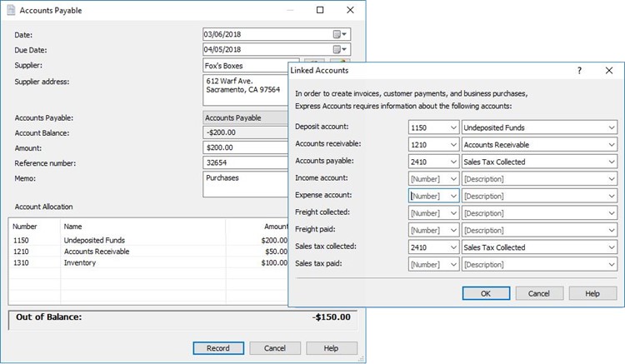
Task: Close the Linked Accounts dialog
Action: (608, 71)
